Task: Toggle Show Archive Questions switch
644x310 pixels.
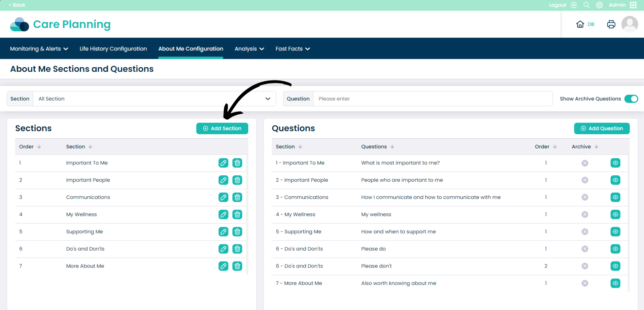Action: tap(631, 99)
